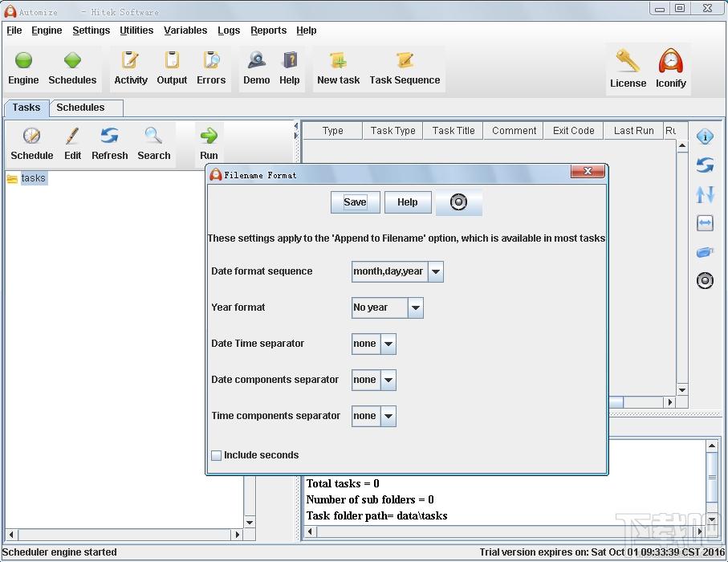The image size is (728, 562).
Task: Click the Refresh icon in Tasks panel
Action: 110,136
